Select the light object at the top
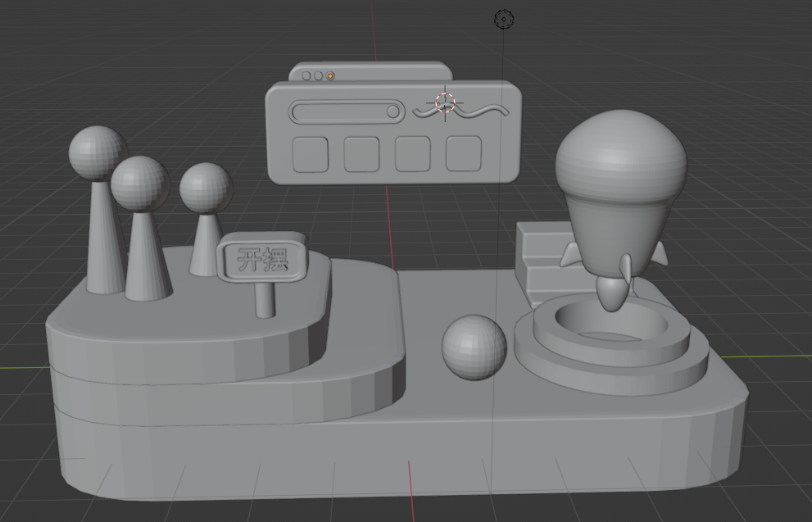812x522 pixels. pos(504,19)
